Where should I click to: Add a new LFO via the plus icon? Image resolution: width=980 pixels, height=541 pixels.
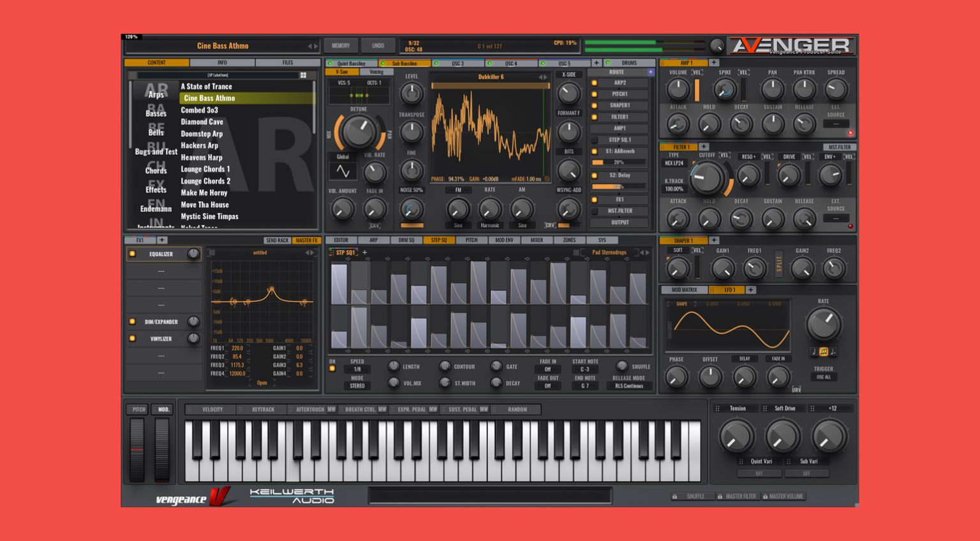751,290
